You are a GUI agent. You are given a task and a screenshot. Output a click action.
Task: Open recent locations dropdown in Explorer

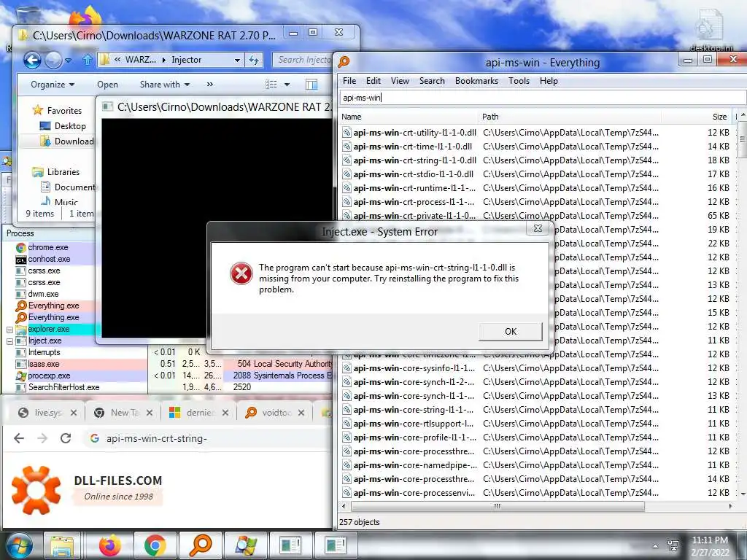pyautogui.click(x=68, y=61)
